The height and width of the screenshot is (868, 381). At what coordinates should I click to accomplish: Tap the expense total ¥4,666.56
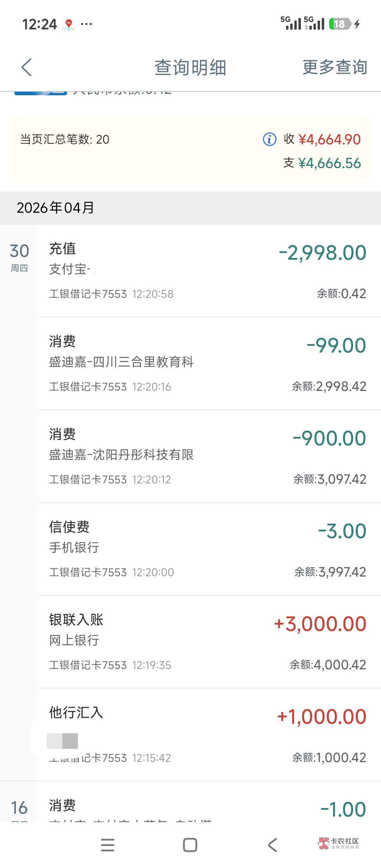pos(329,163)
